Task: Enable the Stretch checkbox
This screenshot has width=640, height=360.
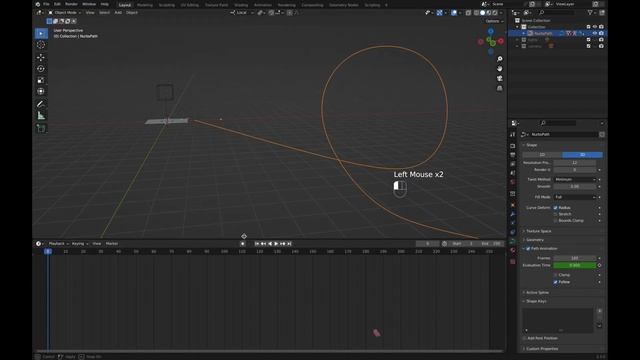Action: pyautogui.click(x=556, y=214)
